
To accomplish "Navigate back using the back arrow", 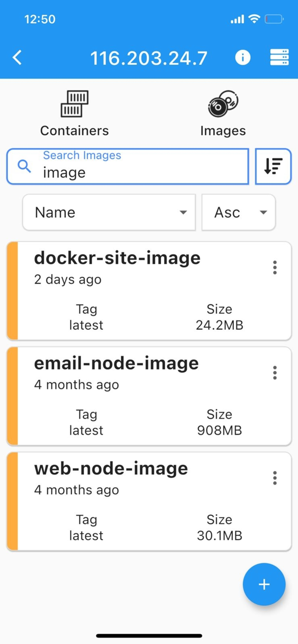I will pos(17,57).
